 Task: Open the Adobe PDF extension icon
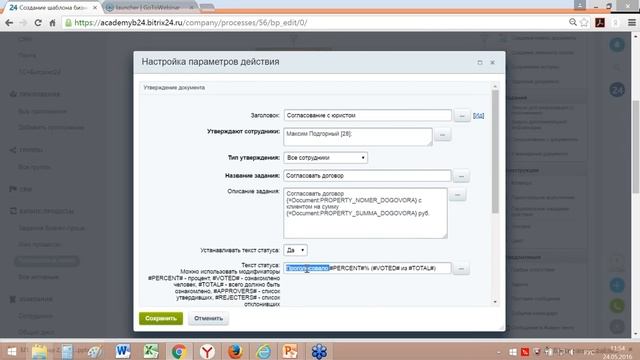pyautogui.click(x=600, y=22)
